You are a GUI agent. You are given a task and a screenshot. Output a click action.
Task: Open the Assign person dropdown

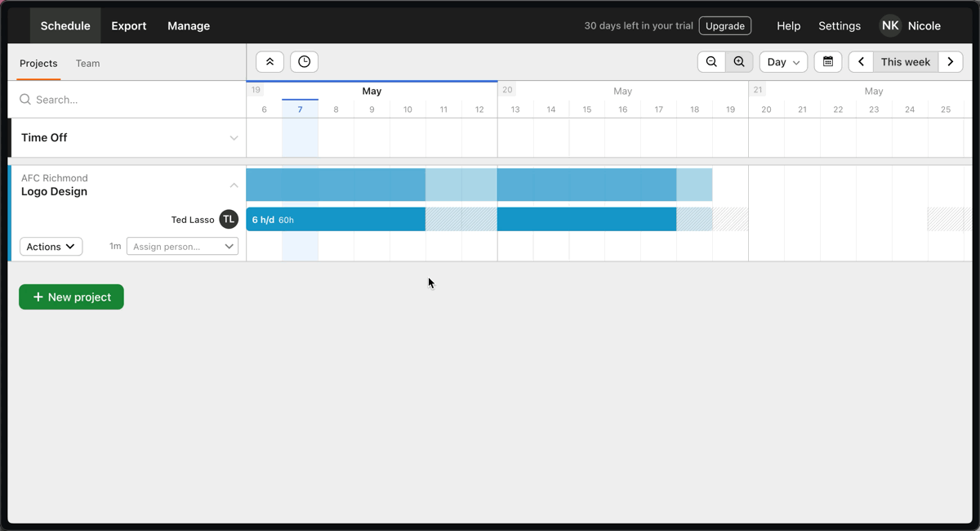182,247
